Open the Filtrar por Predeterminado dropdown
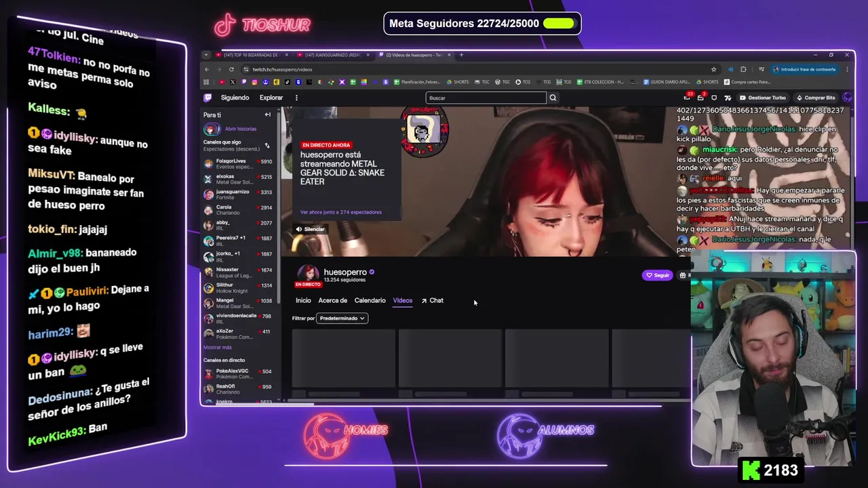This screenshot has width=868, height=488. point(342,318)
